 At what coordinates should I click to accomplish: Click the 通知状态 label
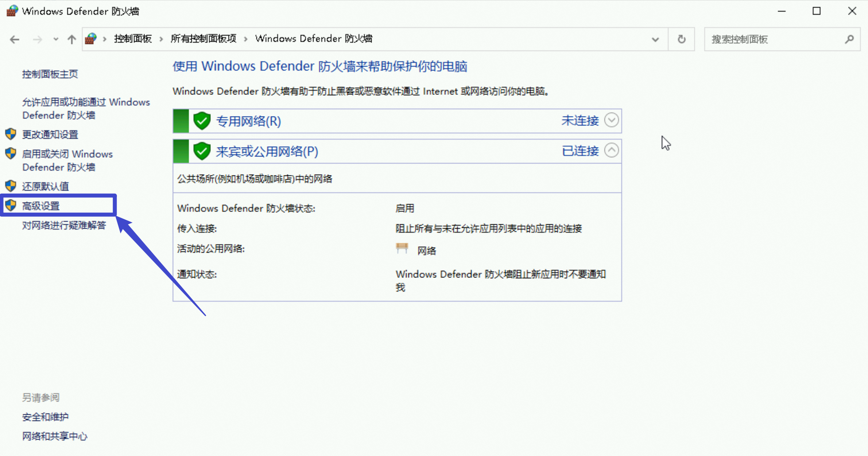(197, 274)
